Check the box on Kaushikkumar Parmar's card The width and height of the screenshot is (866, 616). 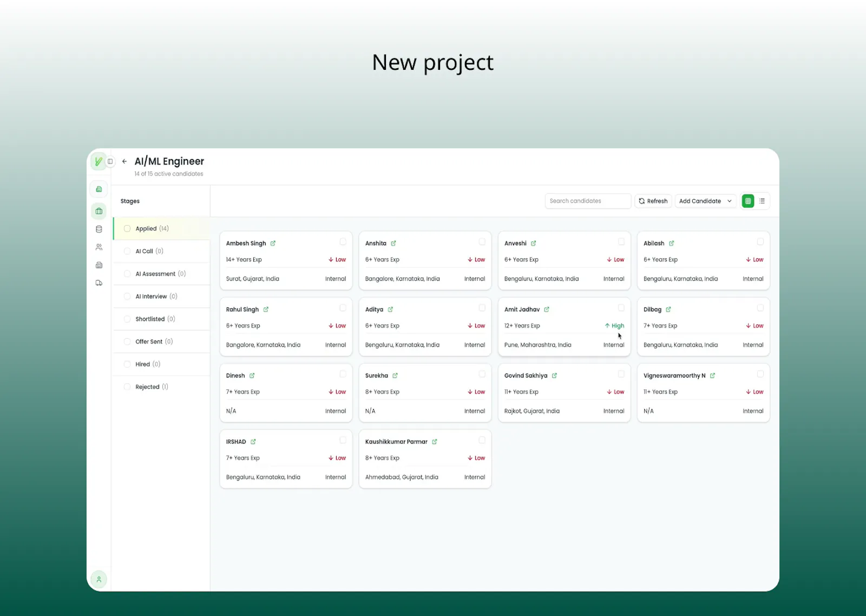(x=482, y=440)
